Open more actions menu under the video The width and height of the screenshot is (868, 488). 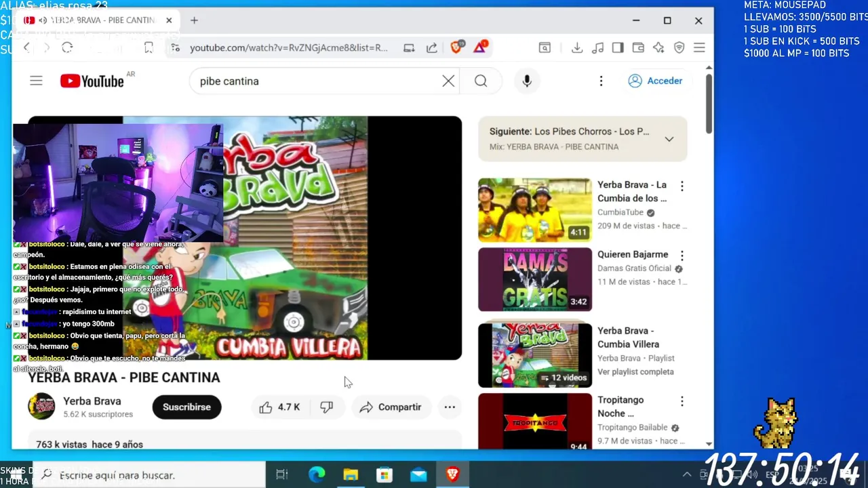coord(450,407)
